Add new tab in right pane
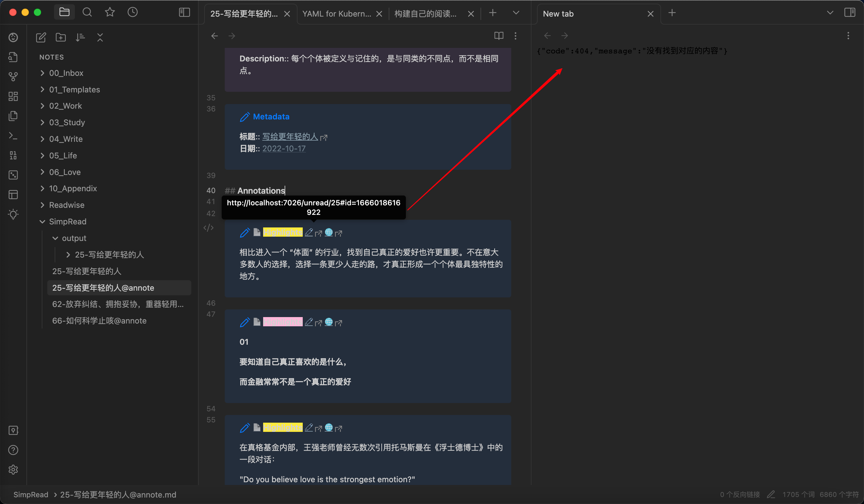The width and height of the screenshot is (864, 504). pos(672,13)
